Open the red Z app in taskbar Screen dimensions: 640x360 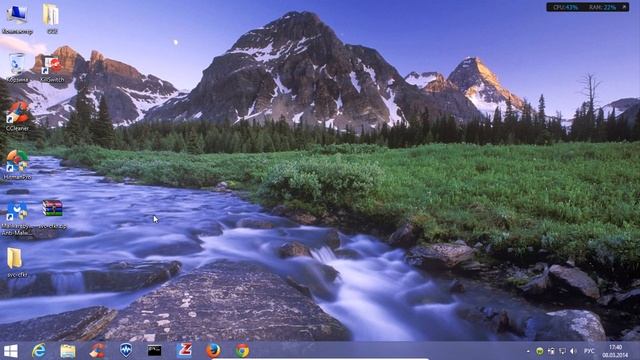(184, 350)
